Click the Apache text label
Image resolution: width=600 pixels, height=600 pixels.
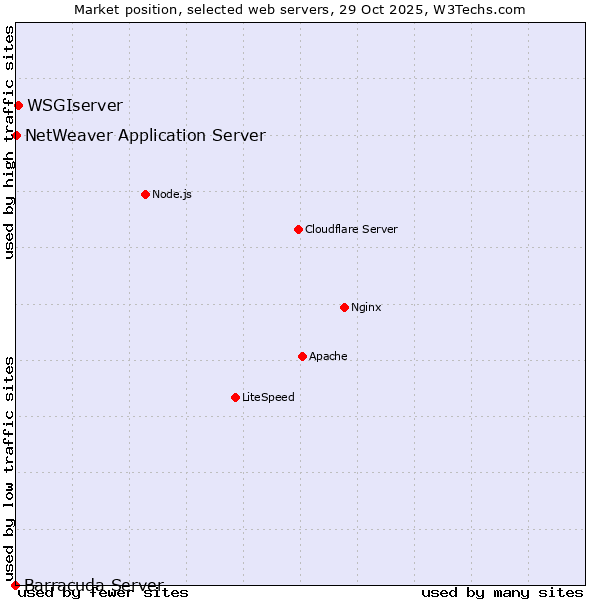(x=328, y=356)
